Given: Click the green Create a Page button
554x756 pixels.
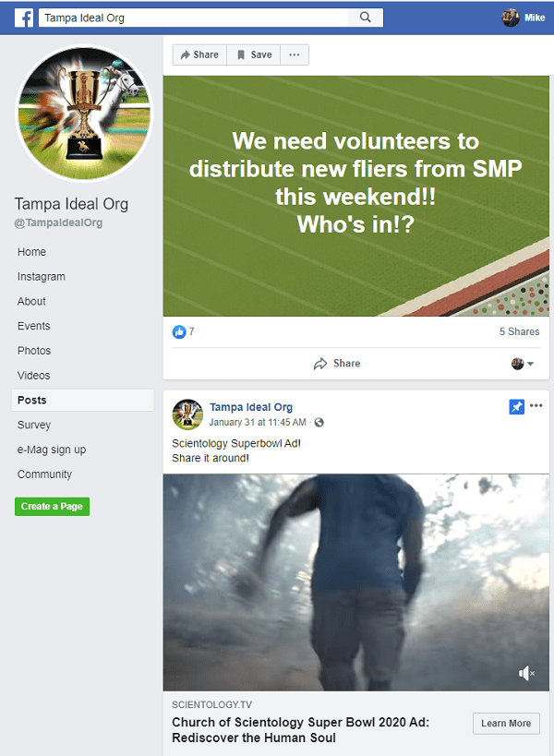Looking at the screenshot, I should [52, 506].
